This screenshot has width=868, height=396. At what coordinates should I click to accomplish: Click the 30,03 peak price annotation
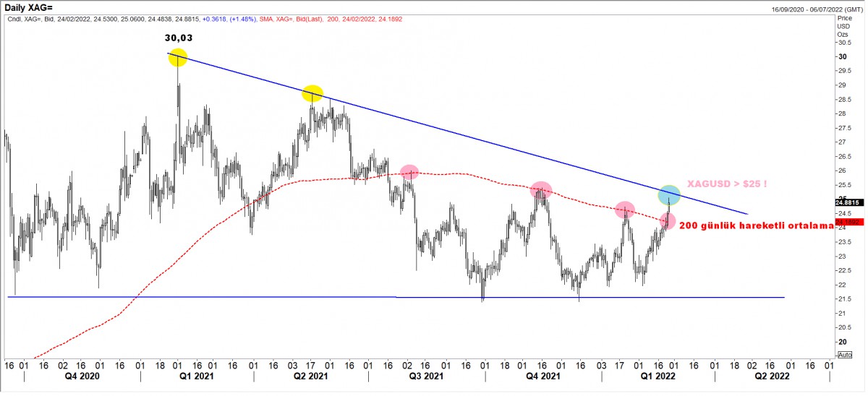pos(177,38)
